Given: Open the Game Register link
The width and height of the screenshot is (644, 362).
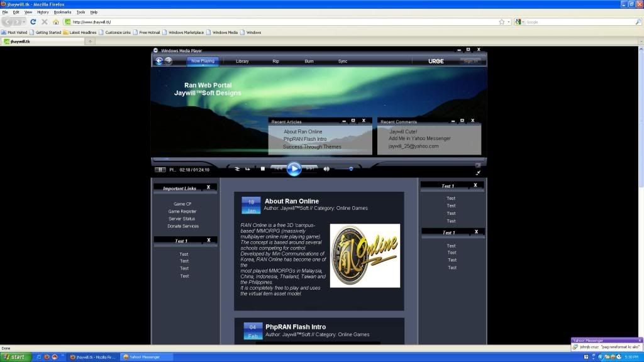Looking at the screenshot, I should (x=182, y=211).
